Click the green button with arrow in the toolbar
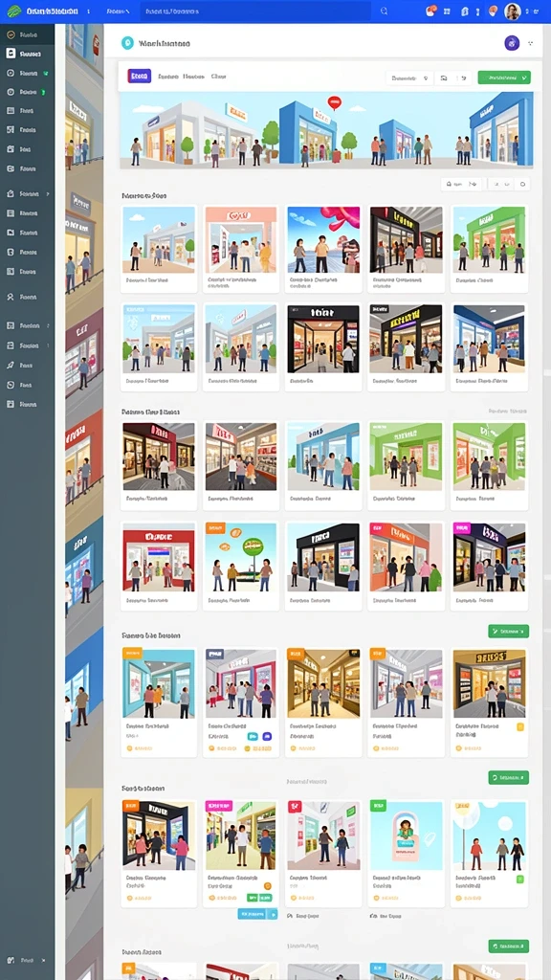 point(504,78)
